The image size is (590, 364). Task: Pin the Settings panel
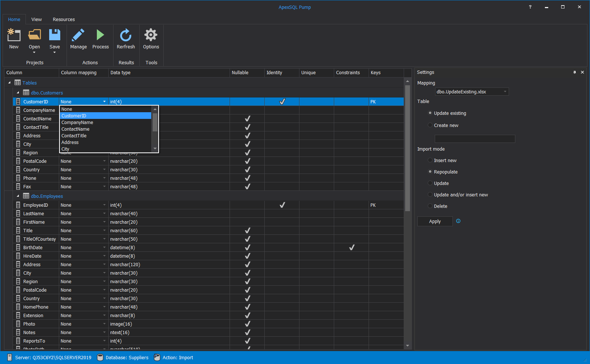pyautogui.click(x=574, y=72)
